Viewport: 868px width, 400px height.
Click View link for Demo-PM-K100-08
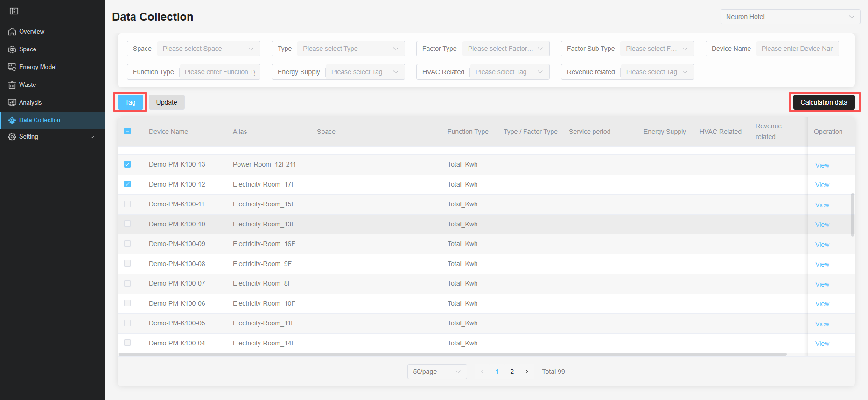(x=822, y=264)
